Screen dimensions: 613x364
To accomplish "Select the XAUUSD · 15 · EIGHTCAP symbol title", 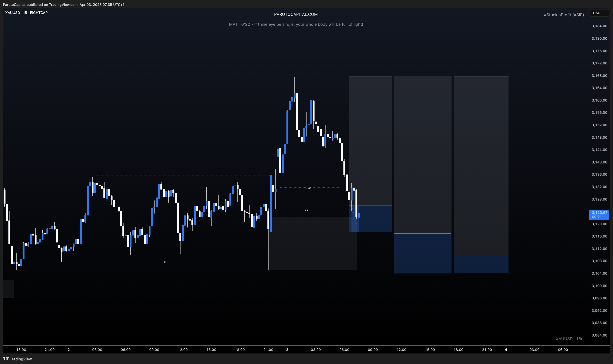I will point(27,13).
